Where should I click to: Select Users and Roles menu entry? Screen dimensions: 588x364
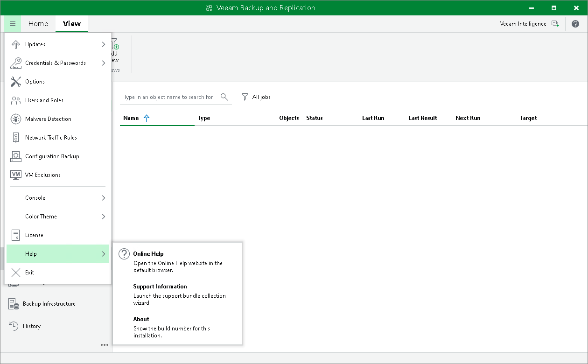pos(58,100)
